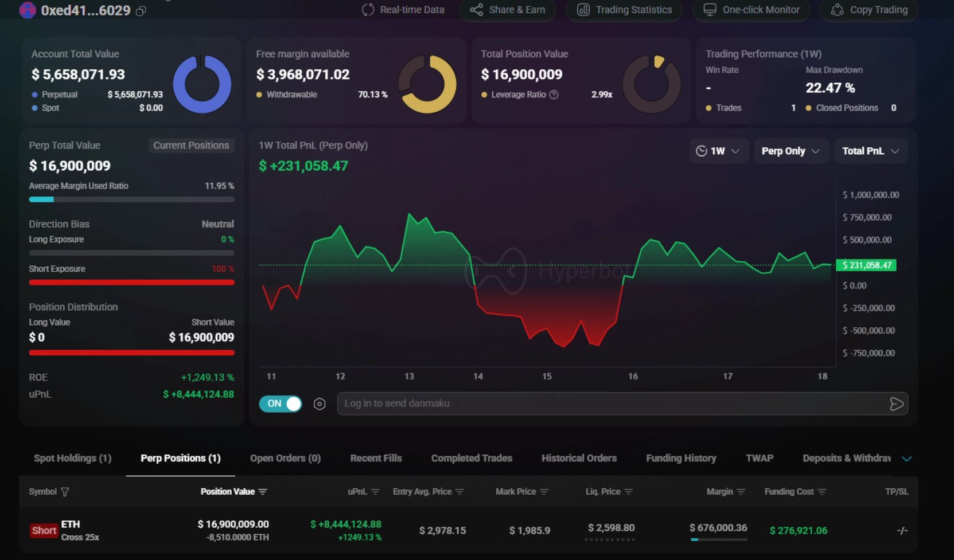Copy the wallet address using copy icon
Screen dimensions: 954x560
(x=141, y=11)
